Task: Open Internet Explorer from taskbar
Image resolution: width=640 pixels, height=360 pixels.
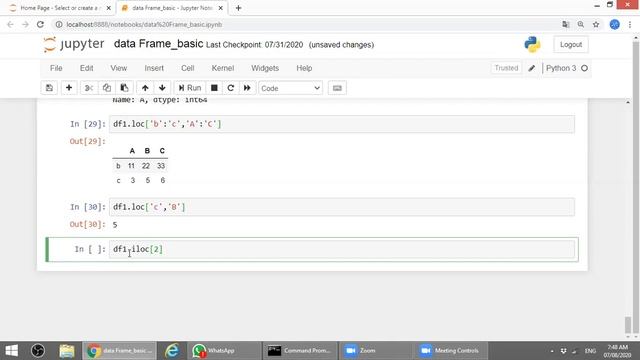Action: [x=172, y=351]
